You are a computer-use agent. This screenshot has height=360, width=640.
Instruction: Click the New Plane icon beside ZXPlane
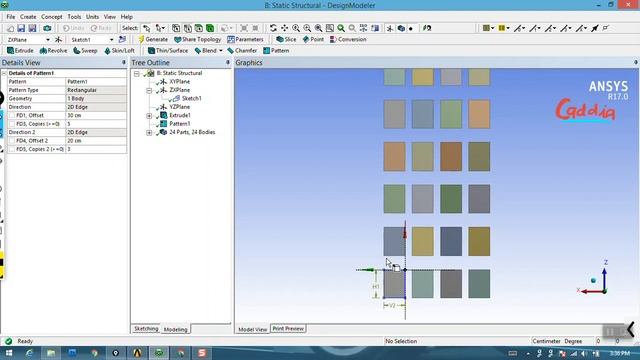[58, 40]
